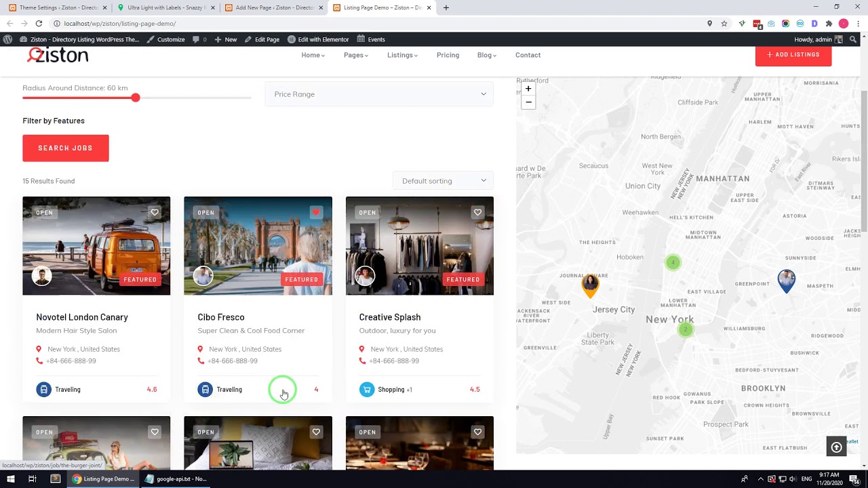Screen dimensions: 868x488
Task: Open the pink Chrome profile avatar
Action: point(844,24)
